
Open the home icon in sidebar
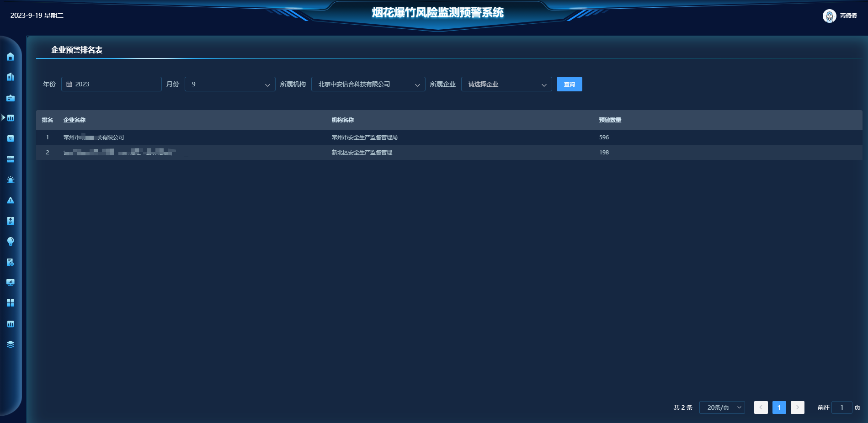[x=11, y=57]
